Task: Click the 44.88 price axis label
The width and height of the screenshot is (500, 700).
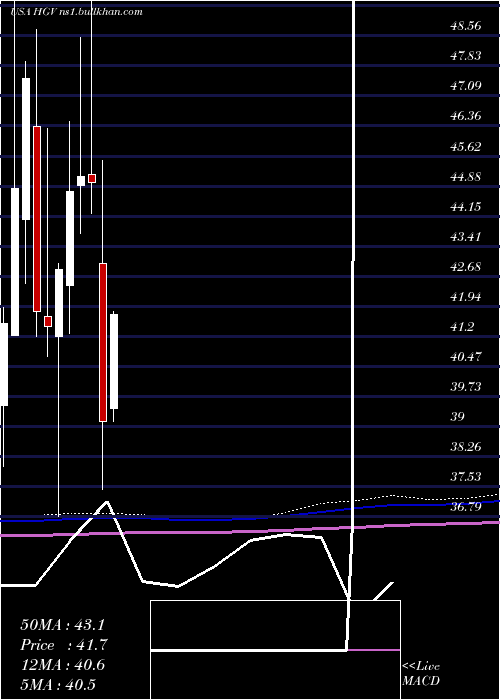Action: [x=466, y=176]
